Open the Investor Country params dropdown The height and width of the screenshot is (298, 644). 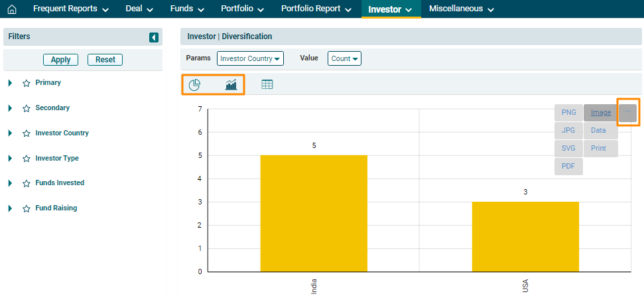click(x=250, y=58)
